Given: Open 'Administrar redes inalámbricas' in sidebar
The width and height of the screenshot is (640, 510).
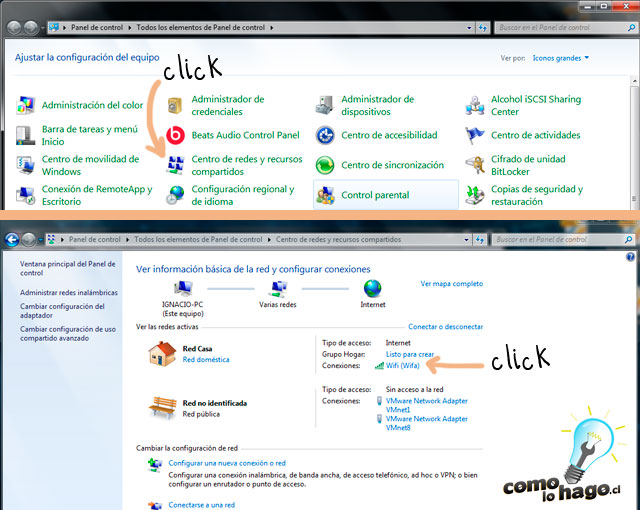Looking at the screenshot, I should [68, 292].
